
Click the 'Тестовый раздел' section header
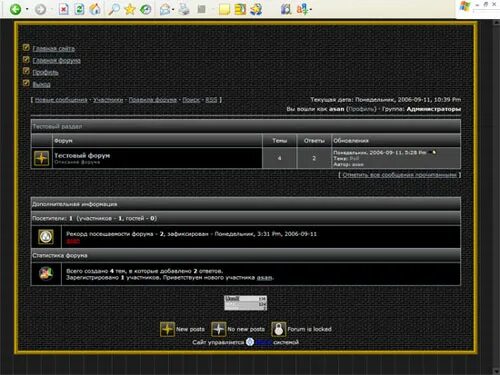click(246, 127)
